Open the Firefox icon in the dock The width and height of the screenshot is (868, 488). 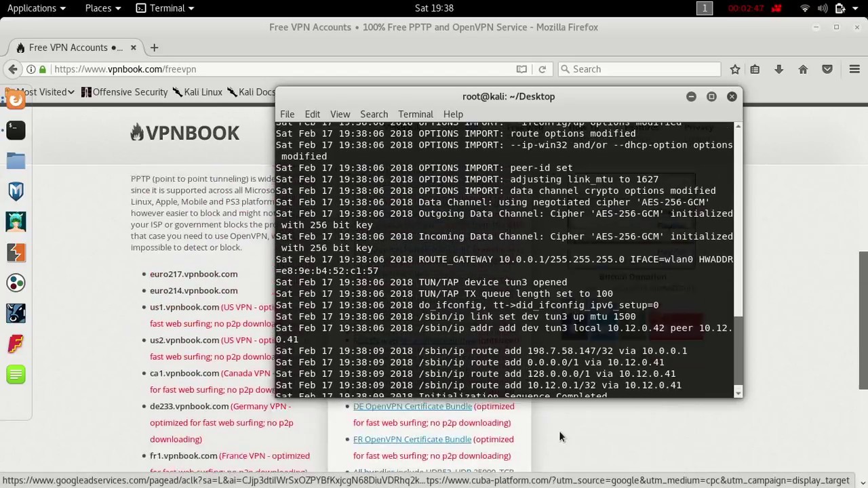16,100
